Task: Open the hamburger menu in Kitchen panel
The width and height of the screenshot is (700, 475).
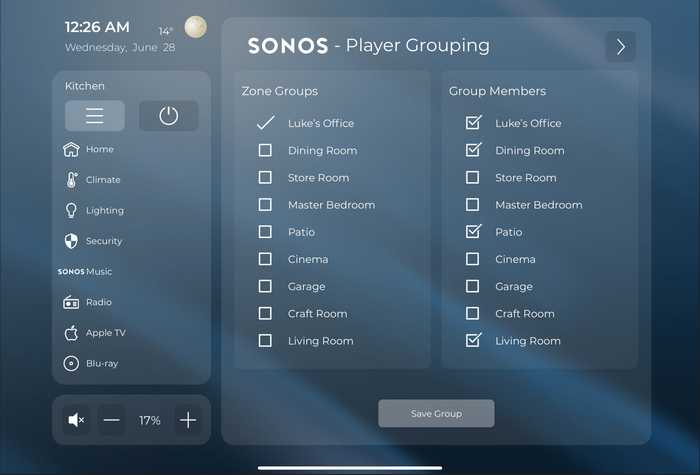Action: [95, 116]
